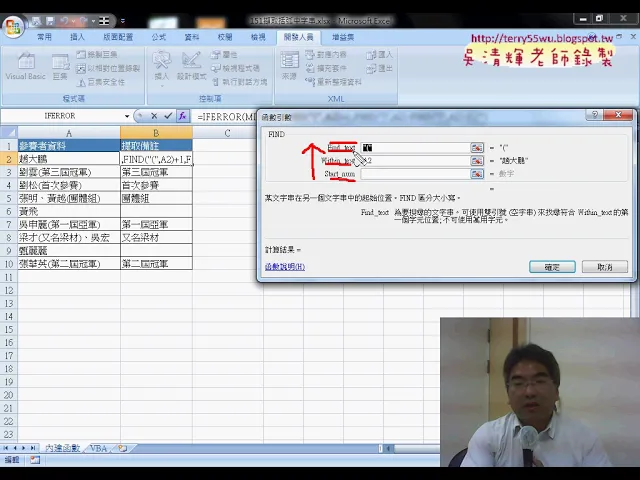Open the 增益集 ribbon tab
Viewport: 640px width, 480px height.
343,37
